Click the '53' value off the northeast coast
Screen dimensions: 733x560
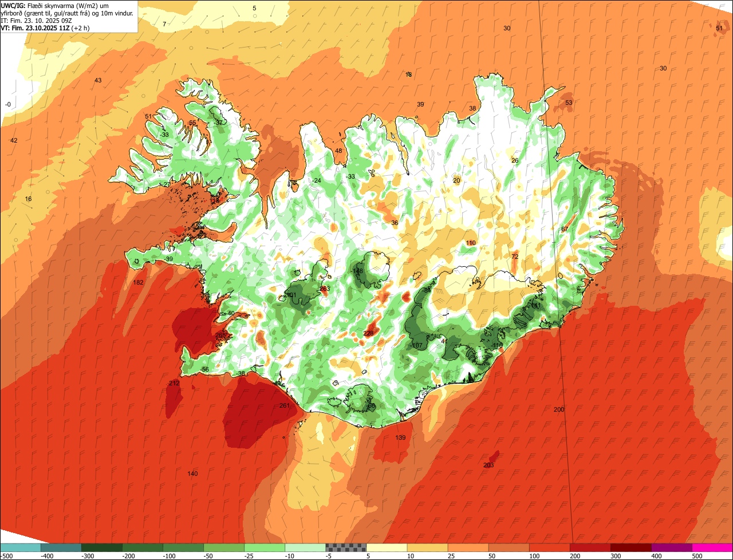click(569, 102)
